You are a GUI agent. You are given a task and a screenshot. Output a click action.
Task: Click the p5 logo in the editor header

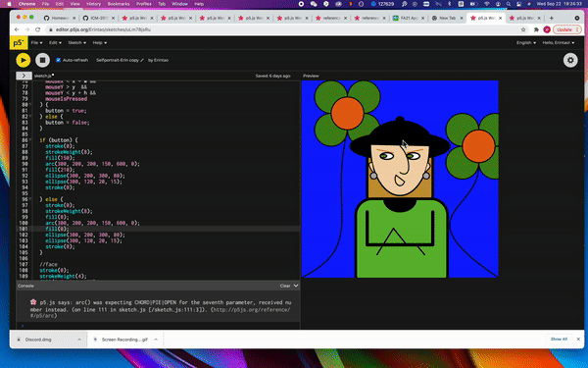(x=19, y=43)
